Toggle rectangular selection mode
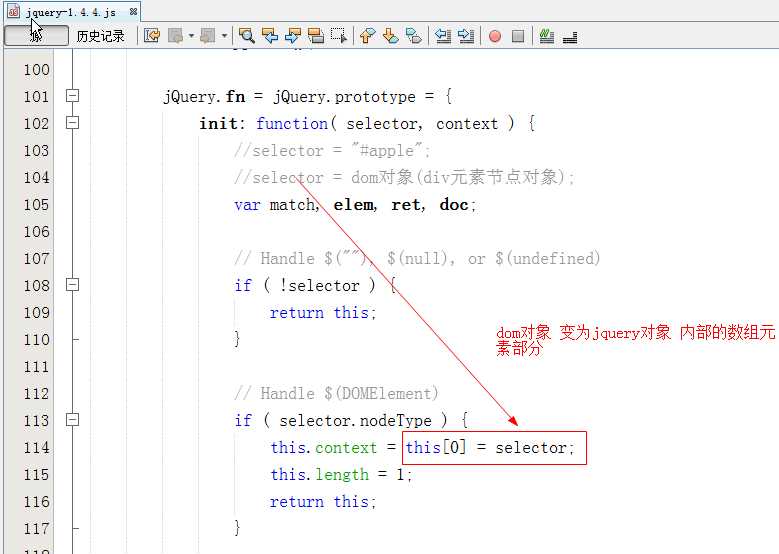 339,36
